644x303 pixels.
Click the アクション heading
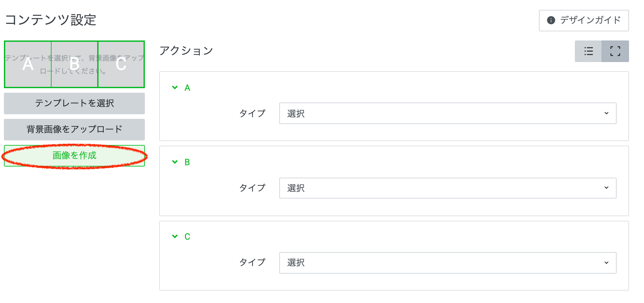point(186,51)
